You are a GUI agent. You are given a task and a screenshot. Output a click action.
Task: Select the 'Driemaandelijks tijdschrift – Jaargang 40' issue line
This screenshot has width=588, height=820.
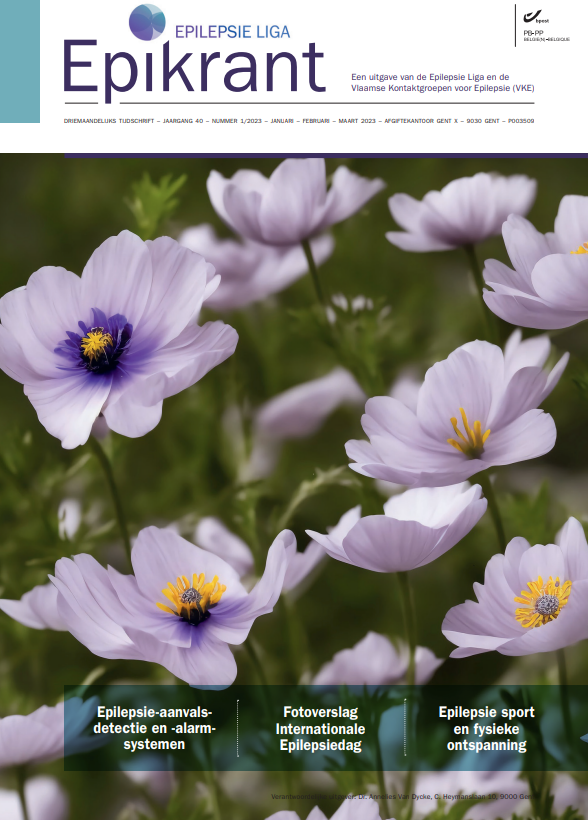pyautogui.click(x=299, y=121)
